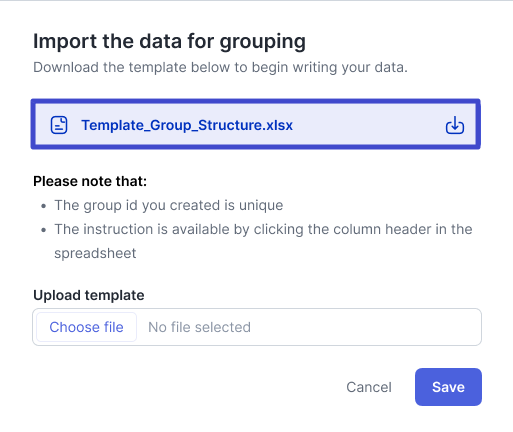Click the "No file selected" text
The image size is (513, 432).
[x=199, y=327]
